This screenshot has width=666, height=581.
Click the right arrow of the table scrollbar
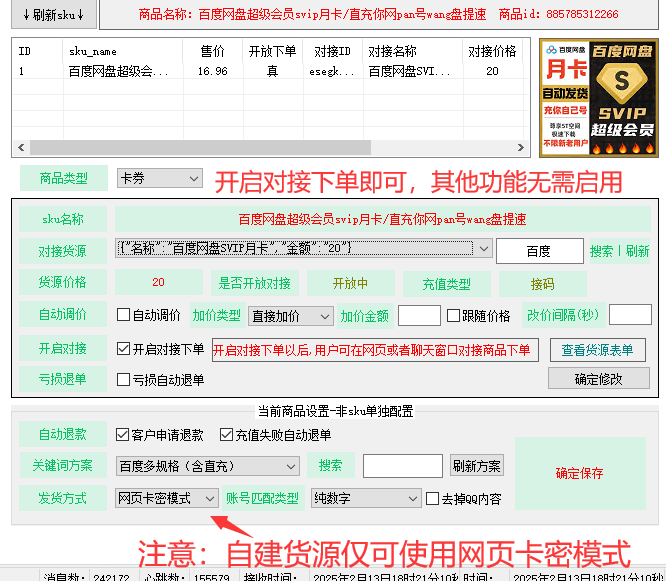(x=521, y=147)
